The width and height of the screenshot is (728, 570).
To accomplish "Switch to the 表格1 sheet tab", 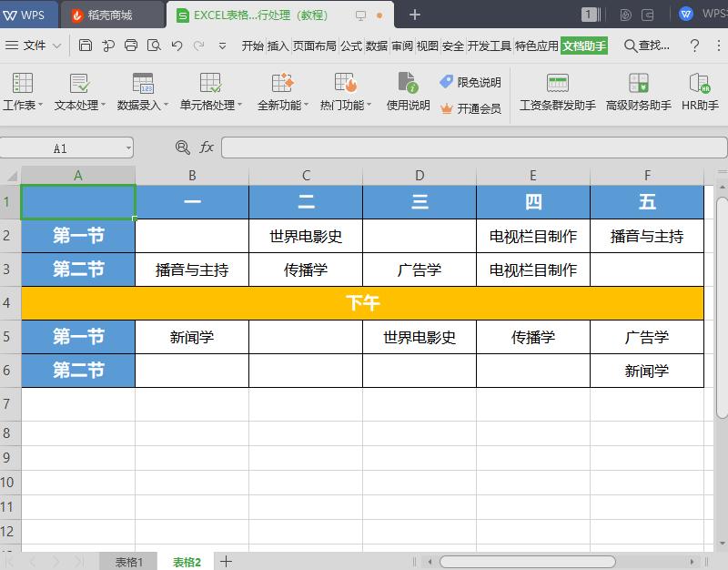I will coord(128,562).
